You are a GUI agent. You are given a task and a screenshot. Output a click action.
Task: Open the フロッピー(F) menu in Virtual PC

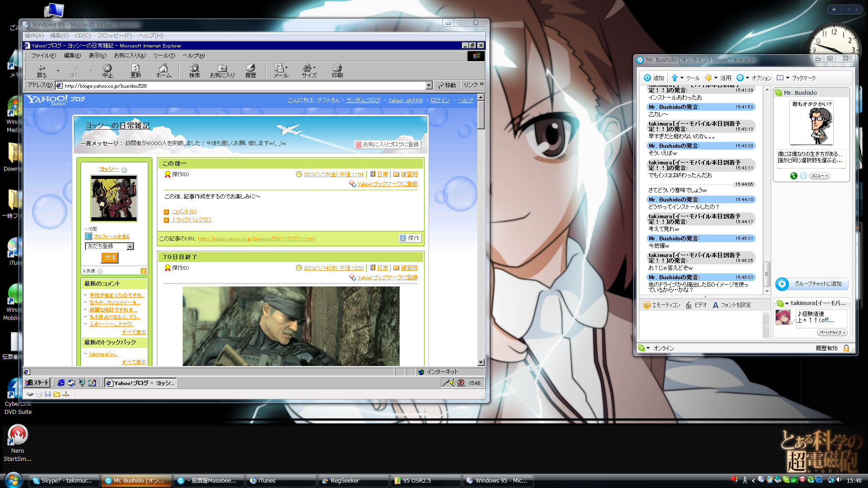(x=114, y=36)
